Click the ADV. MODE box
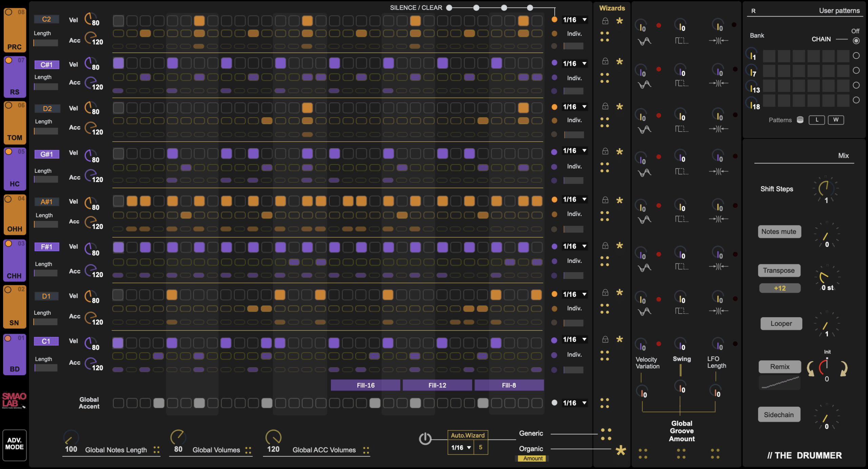 [15, 445]
